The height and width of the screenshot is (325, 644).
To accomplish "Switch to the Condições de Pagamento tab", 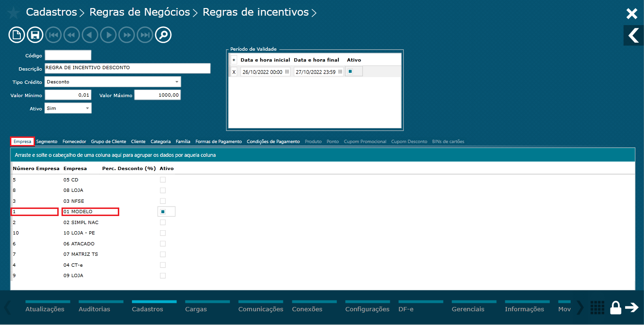I will click(273, 142).
